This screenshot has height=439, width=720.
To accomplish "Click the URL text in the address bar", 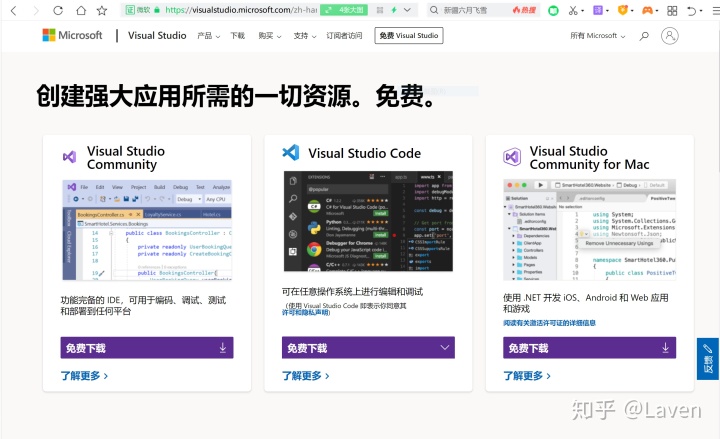I will [x=241, y=10].
